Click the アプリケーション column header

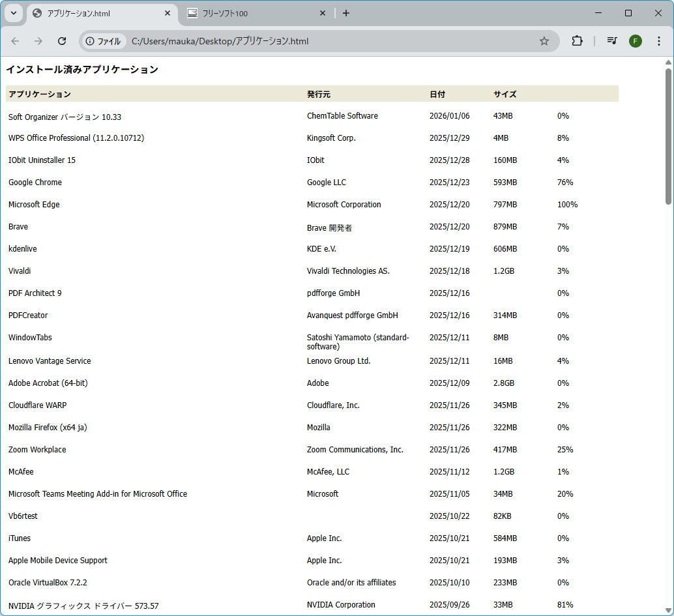pyautogui.click(x=40, y=95)
